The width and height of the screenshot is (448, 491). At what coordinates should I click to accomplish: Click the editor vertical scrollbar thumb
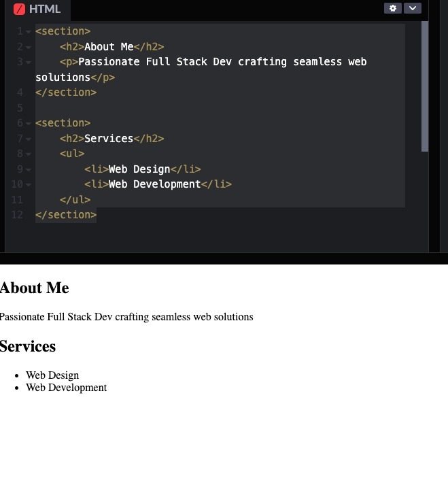point(425,86)
